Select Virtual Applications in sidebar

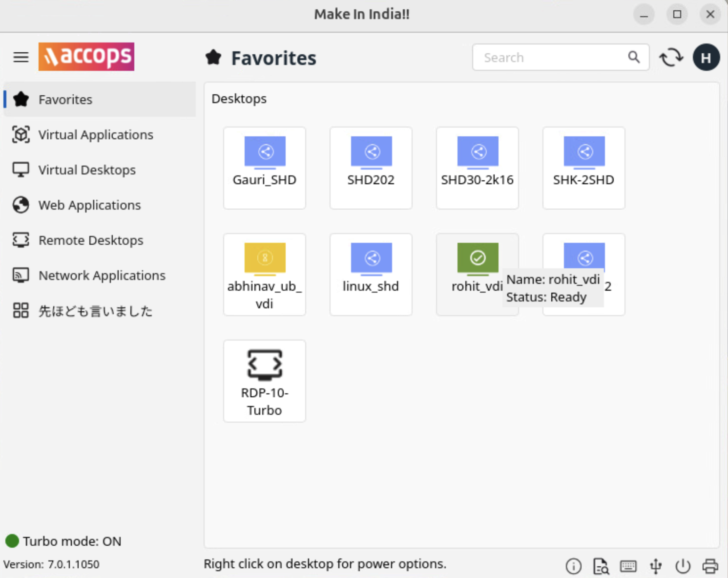pyautogui.click(x=96, y=135)
